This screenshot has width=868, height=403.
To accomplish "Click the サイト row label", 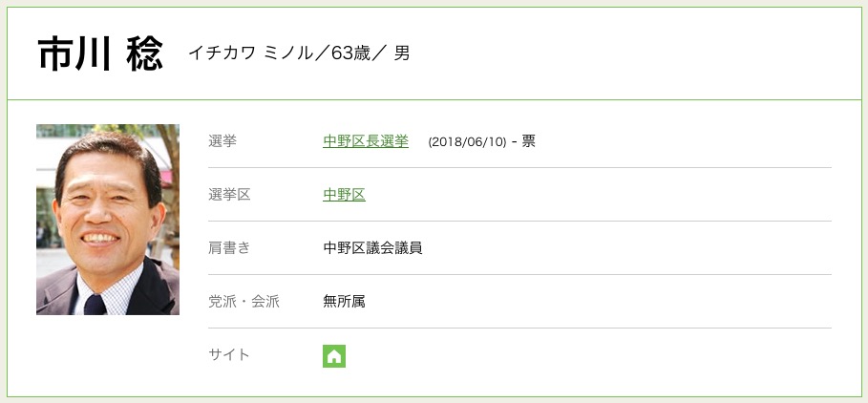I will [x=229, y=355].
